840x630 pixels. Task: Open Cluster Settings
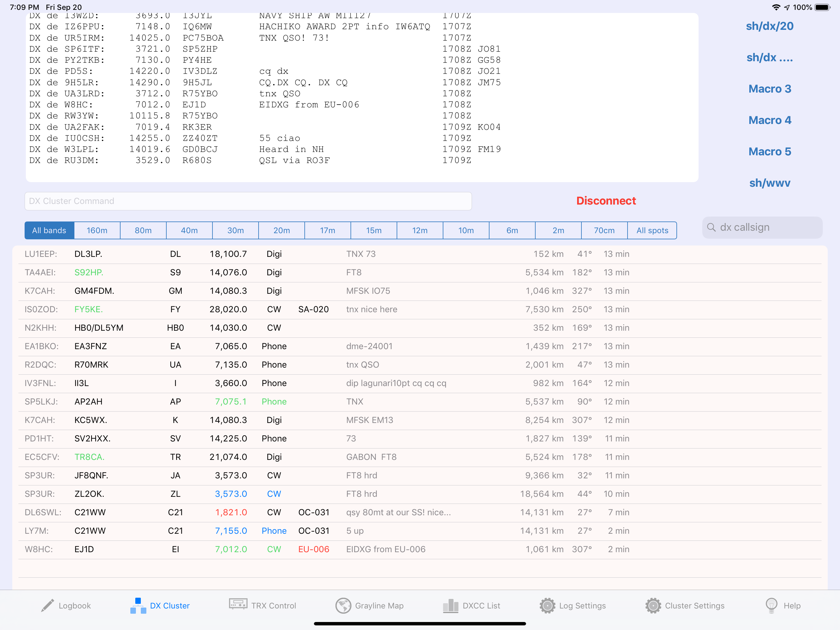[x=654, y=605]
